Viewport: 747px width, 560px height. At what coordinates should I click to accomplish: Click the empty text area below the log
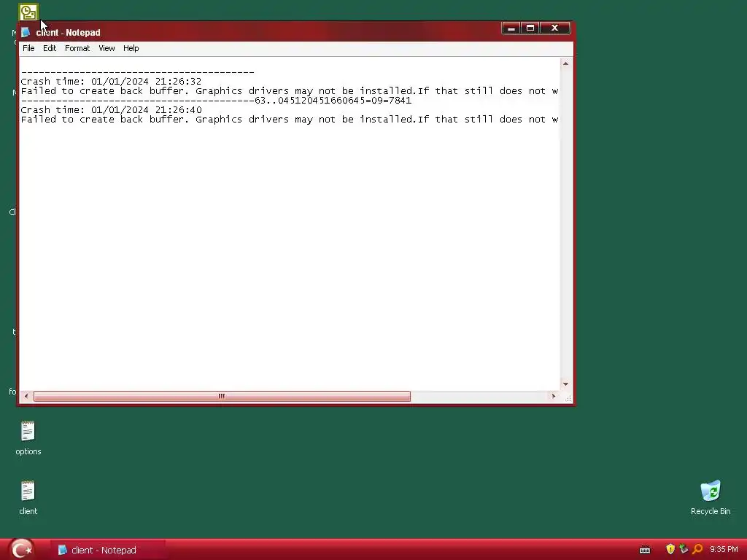click(290, 257)
